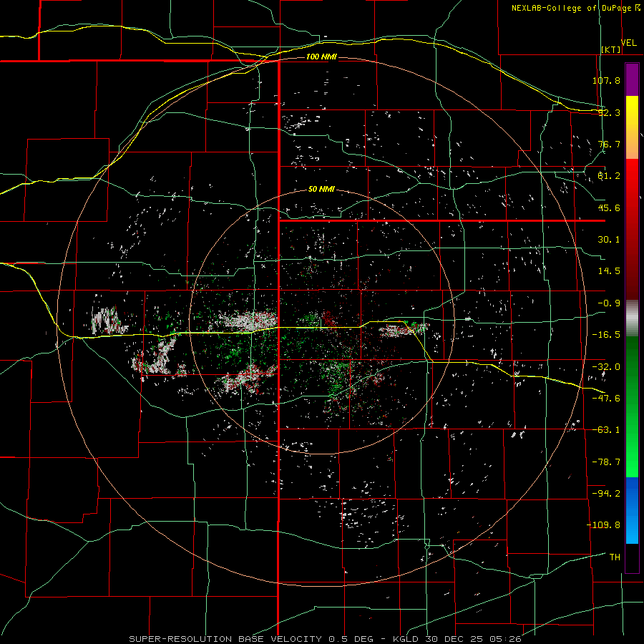Screen dimensions: 644x644
Task: Click the 107.8 velocity scale value
Action: pos(606,80)
